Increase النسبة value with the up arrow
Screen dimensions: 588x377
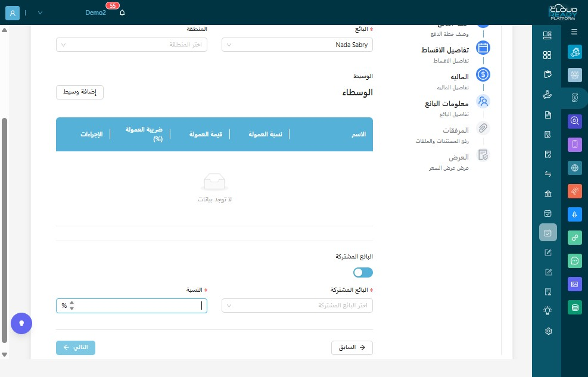click(71, 303)
